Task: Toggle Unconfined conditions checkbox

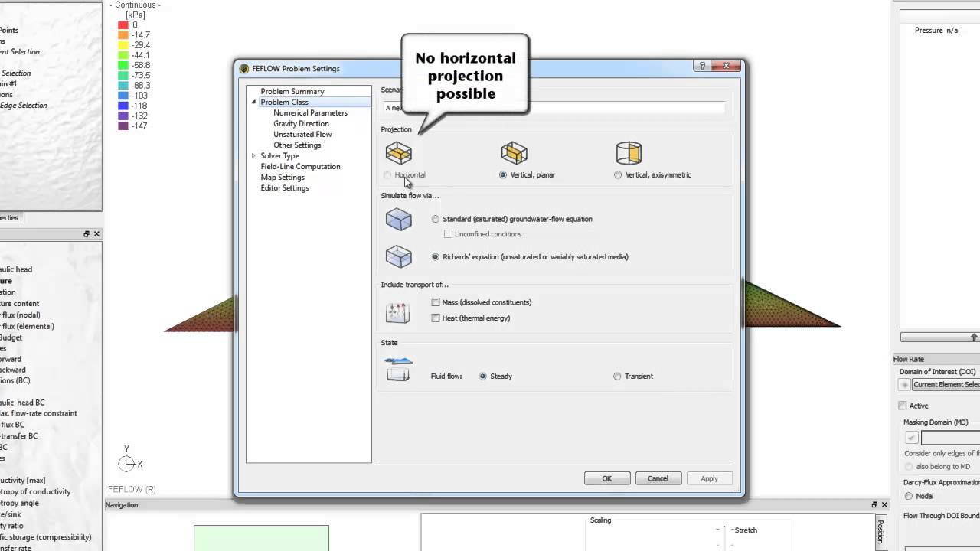Action: (x=449, y=234)
